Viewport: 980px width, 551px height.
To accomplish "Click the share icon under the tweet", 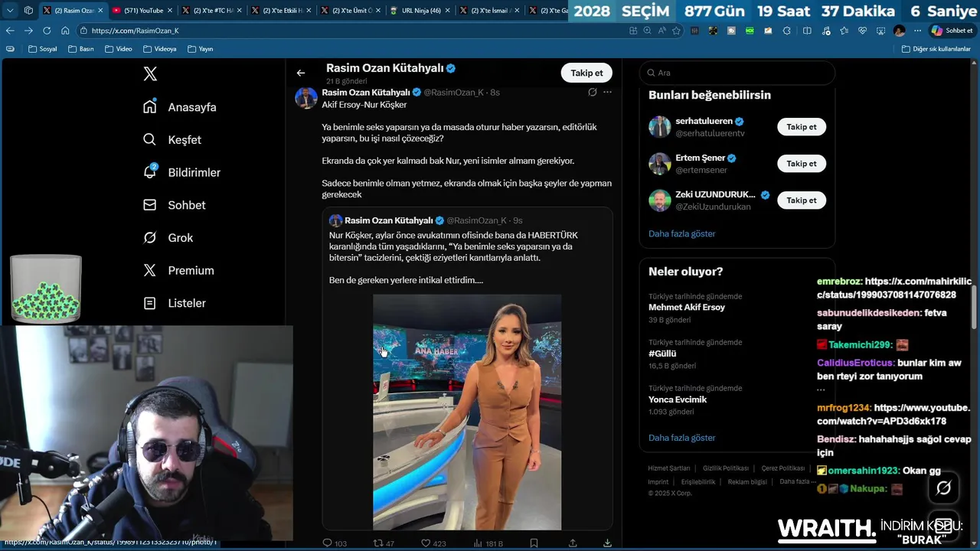I will point(573,543).
